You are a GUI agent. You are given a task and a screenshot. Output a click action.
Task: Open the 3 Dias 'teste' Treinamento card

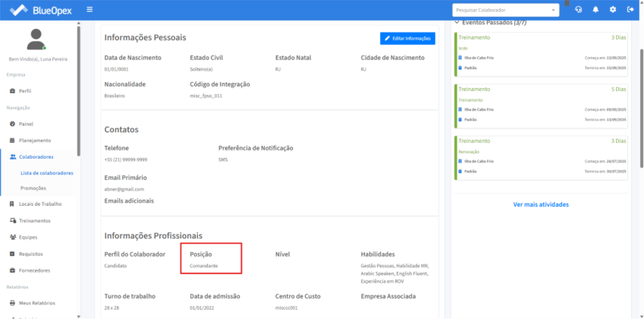(542, 54)
